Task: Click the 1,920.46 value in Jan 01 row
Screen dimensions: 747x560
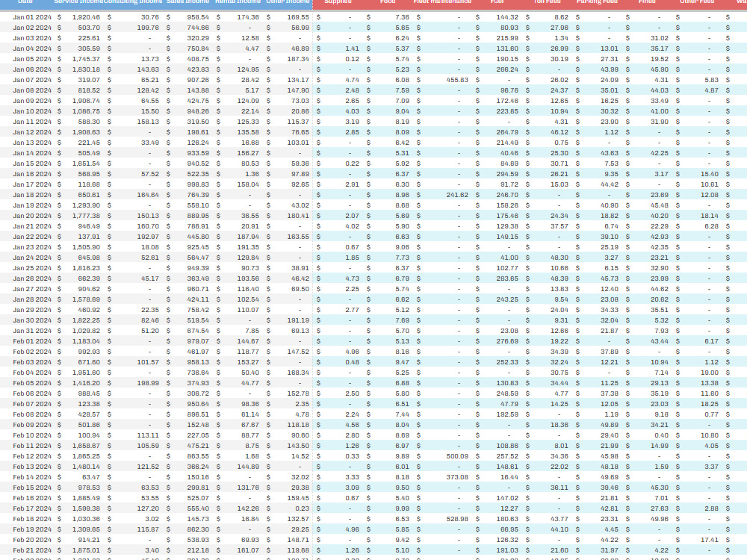Action: (x=86, y=17)
